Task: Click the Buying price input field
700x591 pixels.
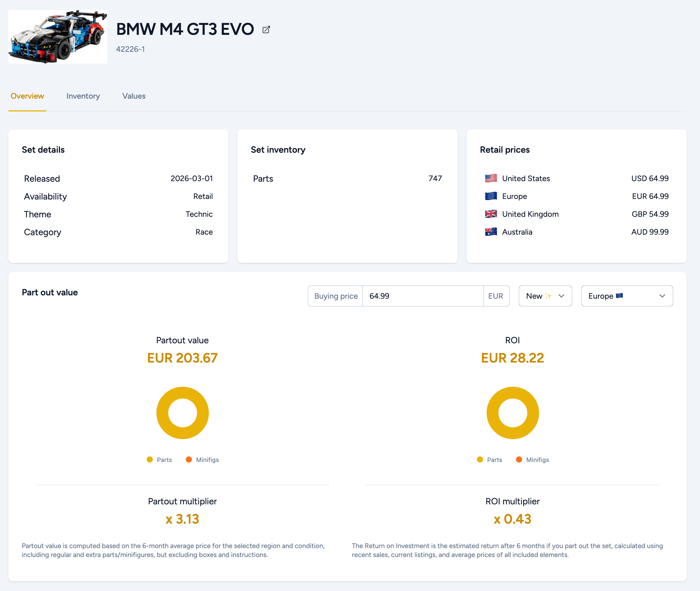Action: [x=423, y=296]
